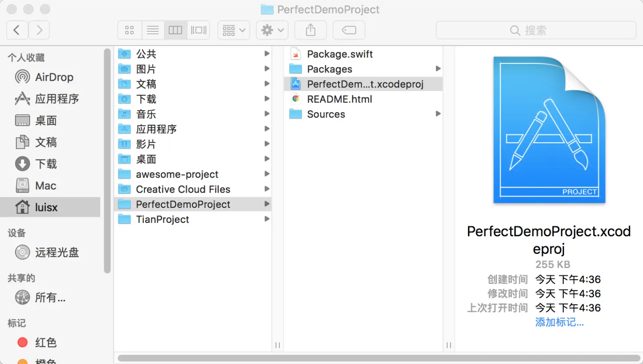The width and height of the screenshot is (643, 364).
Task: Click the Edit Tags toolbar button
Action: coord(349,30)
